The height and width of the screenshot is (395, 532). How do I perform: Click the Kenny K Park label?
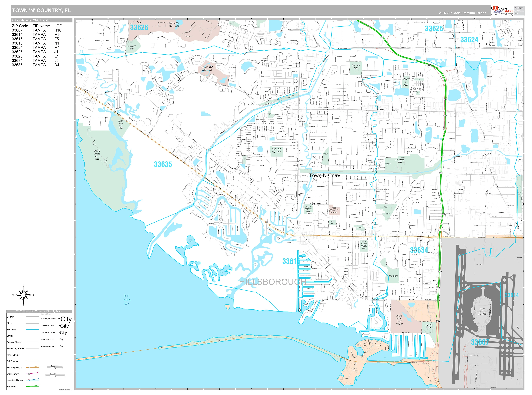[406, 82]
